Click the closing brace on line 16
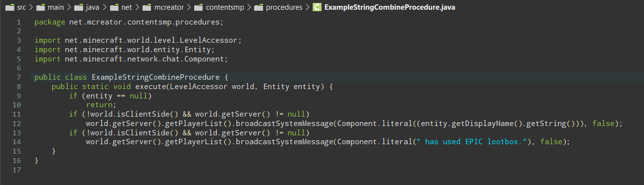This screenshot has width=644, height=185. [x=37, y=160]
